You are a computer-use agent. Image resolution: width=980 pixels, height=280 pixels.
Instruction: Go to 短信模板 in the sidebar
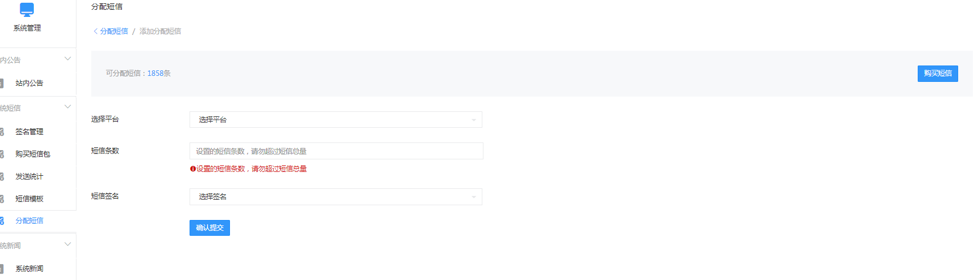[x=29, y=199]
